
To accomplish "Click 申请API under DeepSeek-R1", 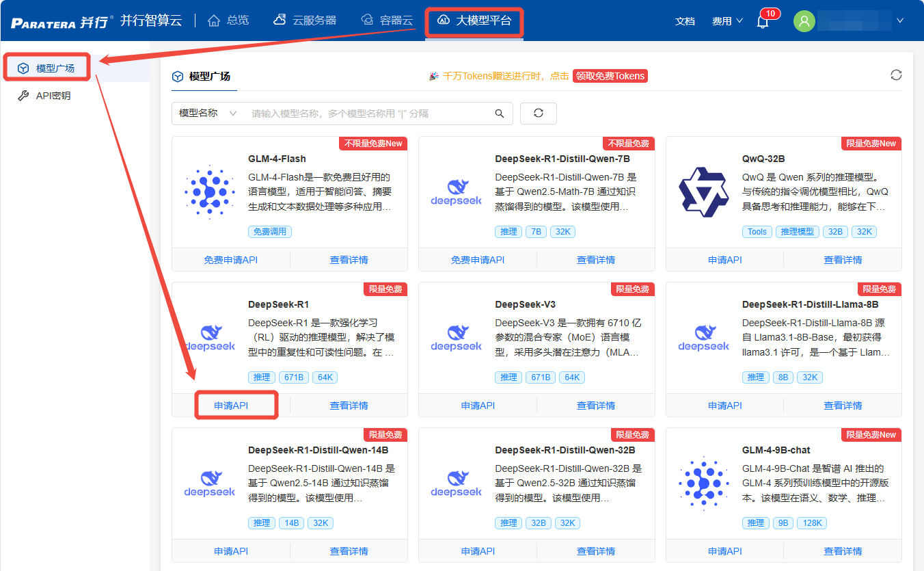I will coord(231,406).
